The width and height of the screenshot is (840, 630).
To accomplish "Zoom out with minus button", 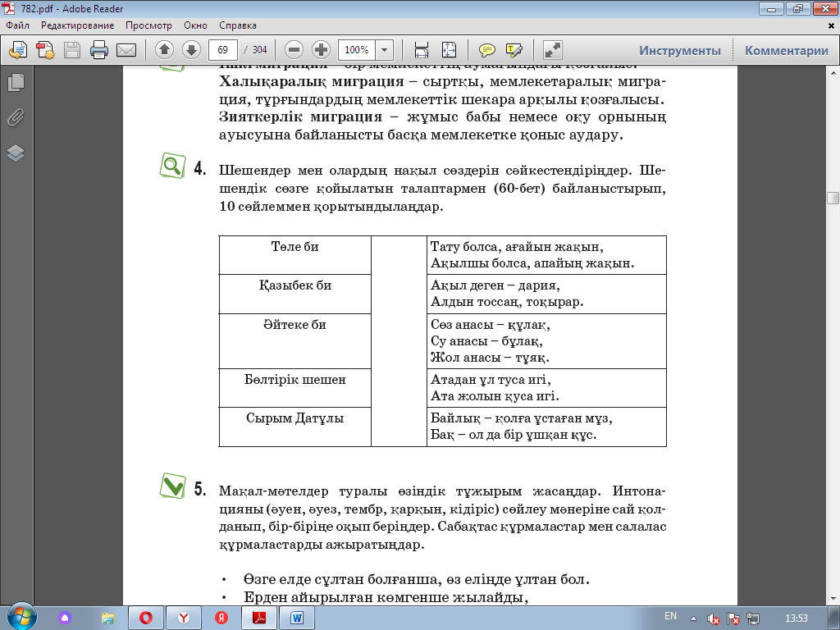I will click(294, 50).
